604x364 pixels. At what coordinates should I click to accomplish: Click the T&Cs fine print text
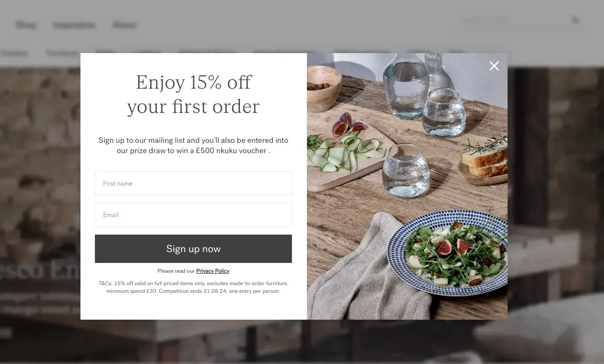click(x=193, y=287)
